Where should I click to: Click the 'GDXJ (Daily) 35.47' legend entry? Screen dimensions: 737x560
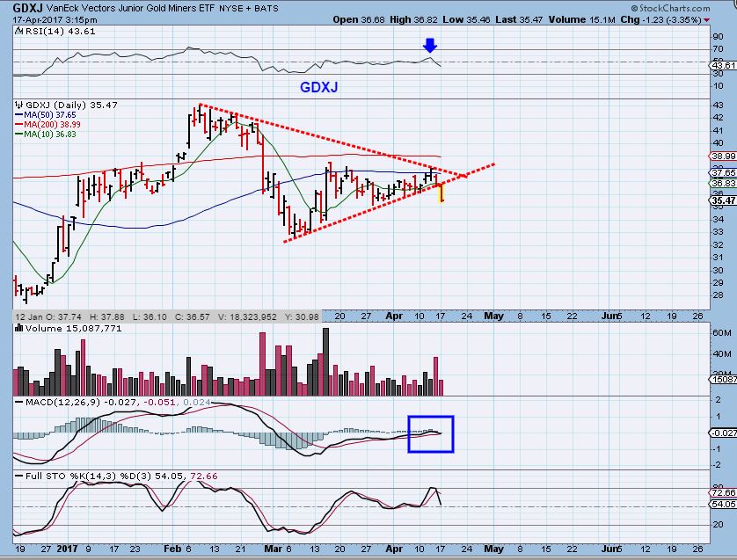71,105
